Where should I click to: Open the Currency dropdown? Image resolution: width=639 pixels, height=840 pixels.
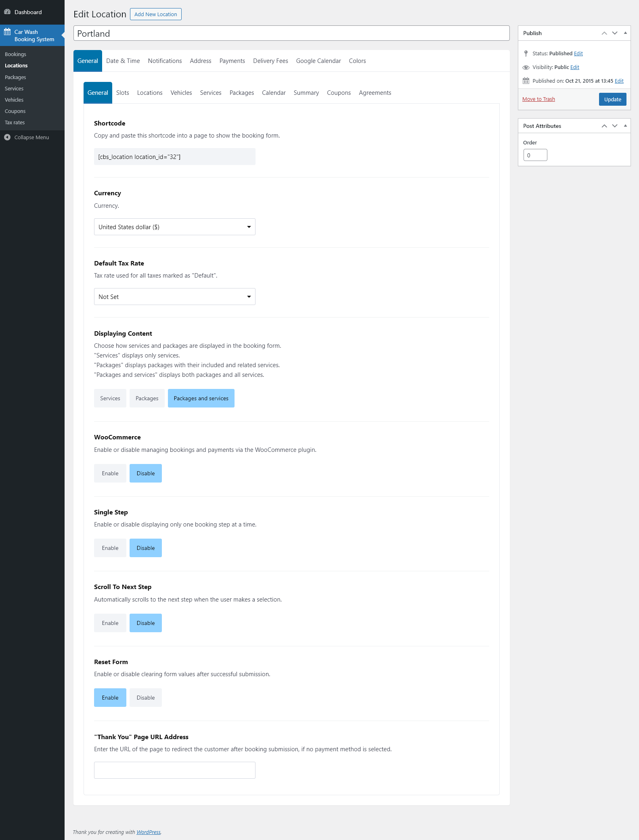[174, 227]
